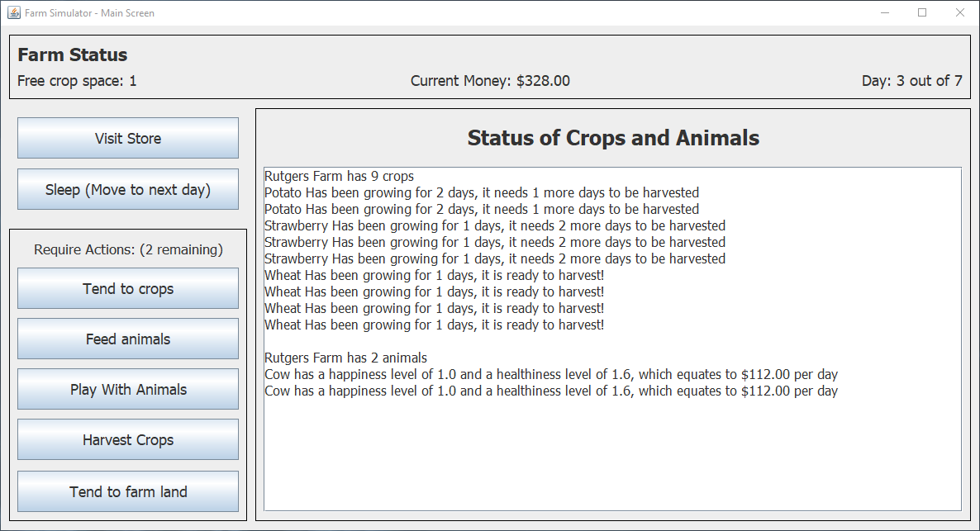Click the Free crop space label
The image size is (980, 531).
77,81
